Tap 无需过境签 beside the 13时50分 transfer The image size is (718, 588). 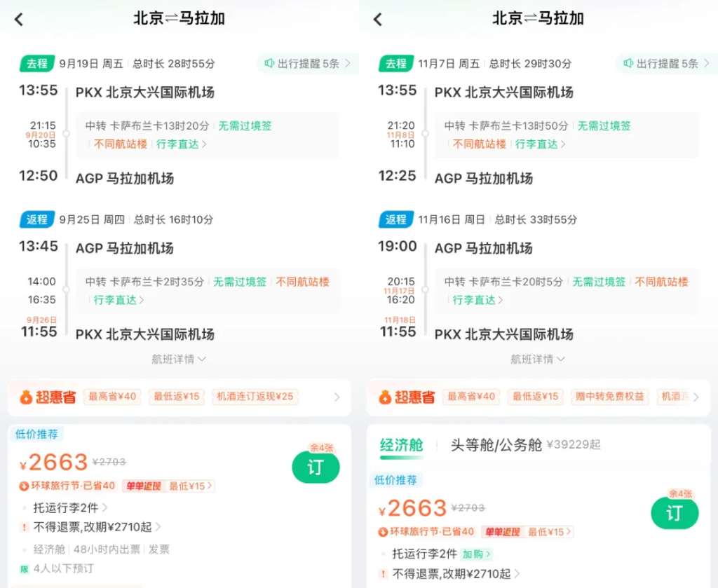pyautogui.click(x=604, y=126)
